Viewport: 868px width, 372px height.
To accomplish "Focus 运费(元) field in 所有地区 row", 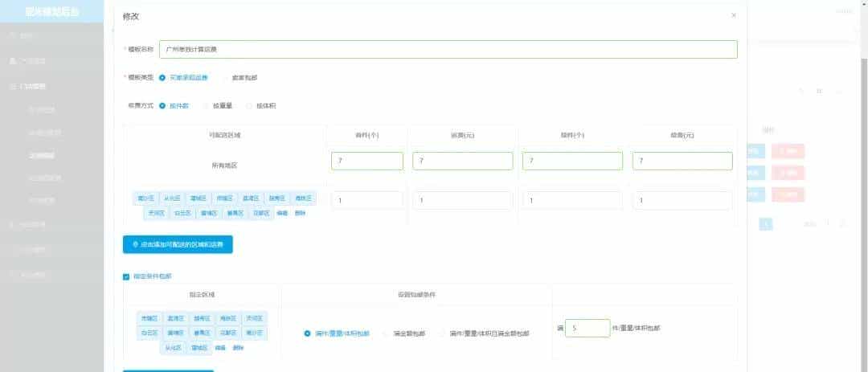I will [x=463, y=161].
